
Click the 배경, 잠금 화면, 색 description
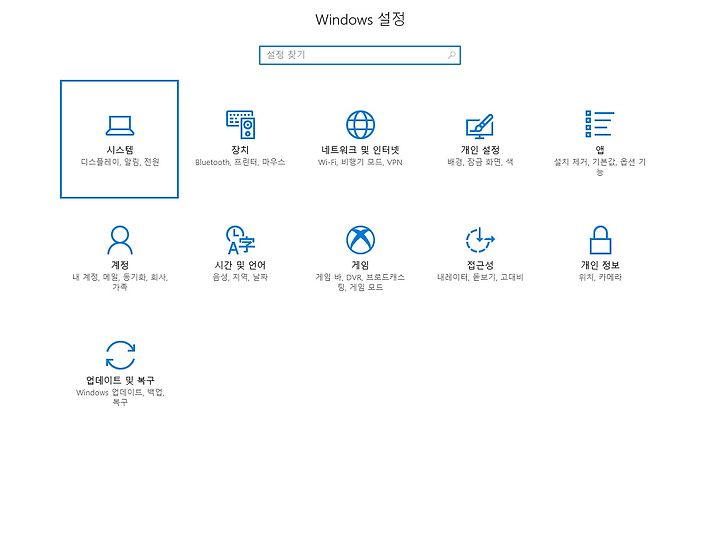pyautogui.click(x=480, y=162)
